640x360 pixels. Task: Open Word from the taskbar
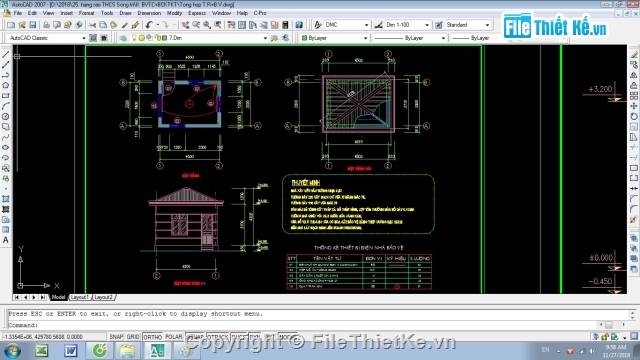(70, 351)
